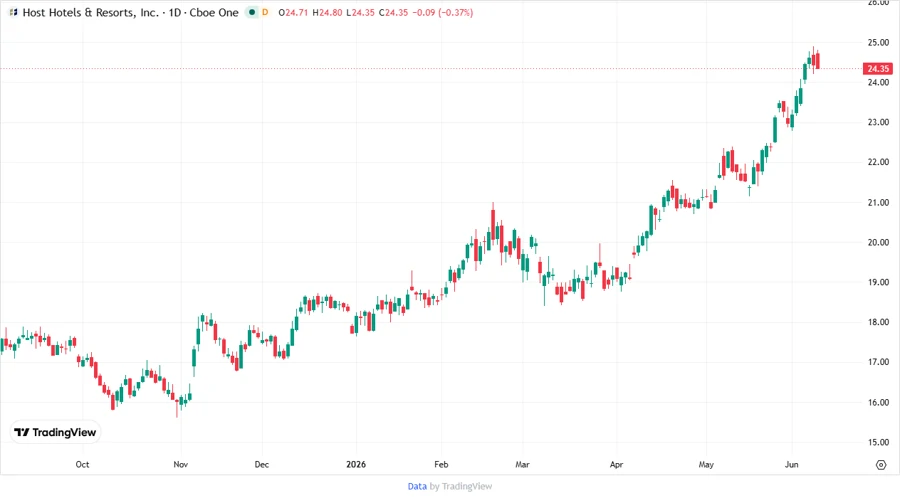Open the Data link below chart
The width and height of the screenshot is (900, 498).
click(x=417, y=486)
